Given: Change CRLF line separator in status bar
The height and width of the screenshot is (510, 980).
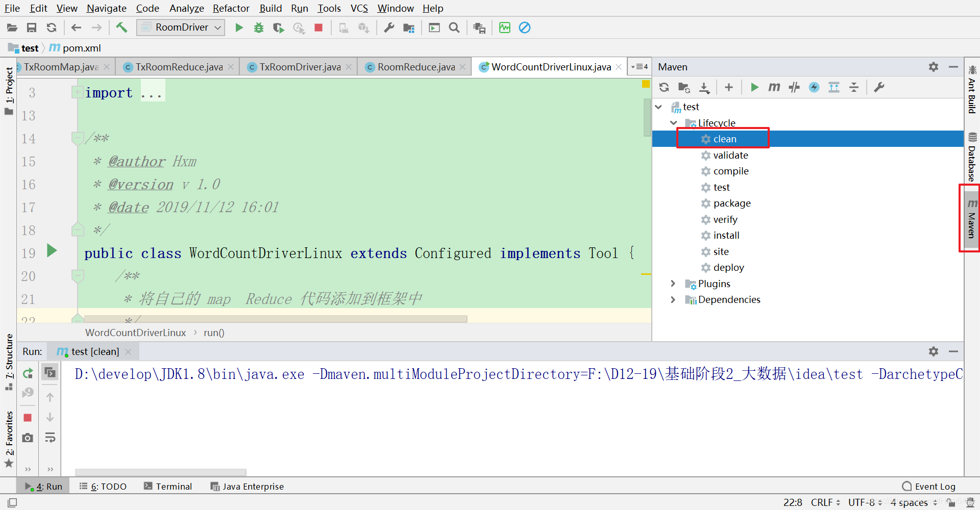Looking at the screenshot, I should click(826, 502).
